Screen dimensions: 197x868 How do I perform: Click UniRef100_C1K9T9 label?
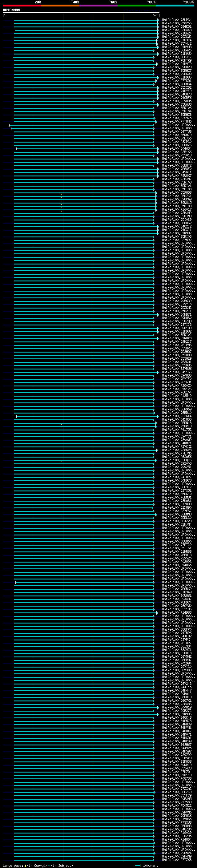[x=177, y=64]
